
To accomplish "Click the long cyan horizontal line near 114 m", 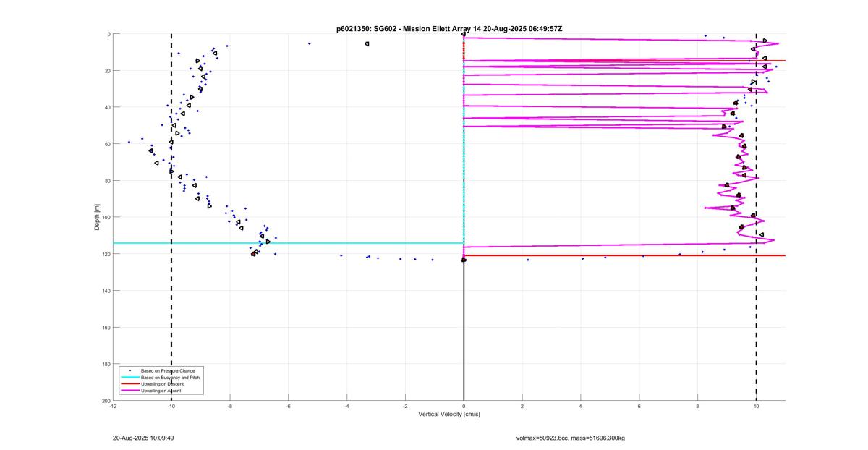I will [x=289, y=243].
